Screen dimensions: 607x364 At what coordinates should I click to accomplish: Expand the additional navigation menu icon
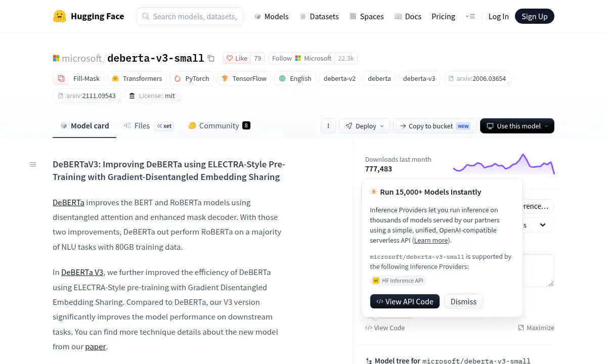point(470,16)
